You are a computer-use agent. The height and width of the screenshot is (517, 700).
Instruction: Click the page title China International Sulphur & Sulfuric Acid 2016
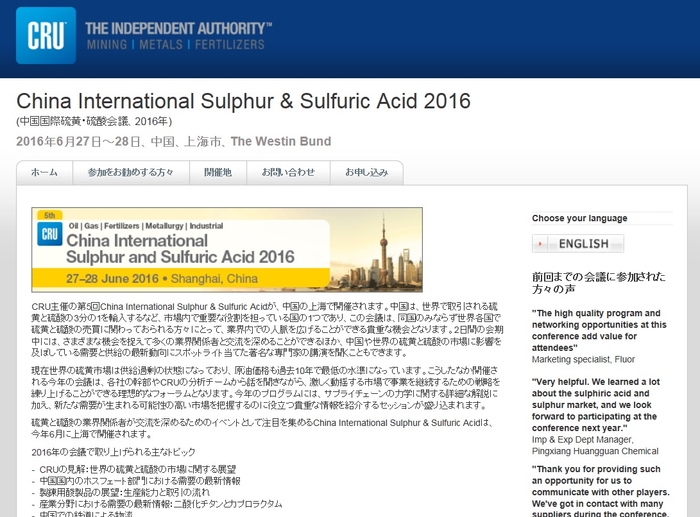243,101
